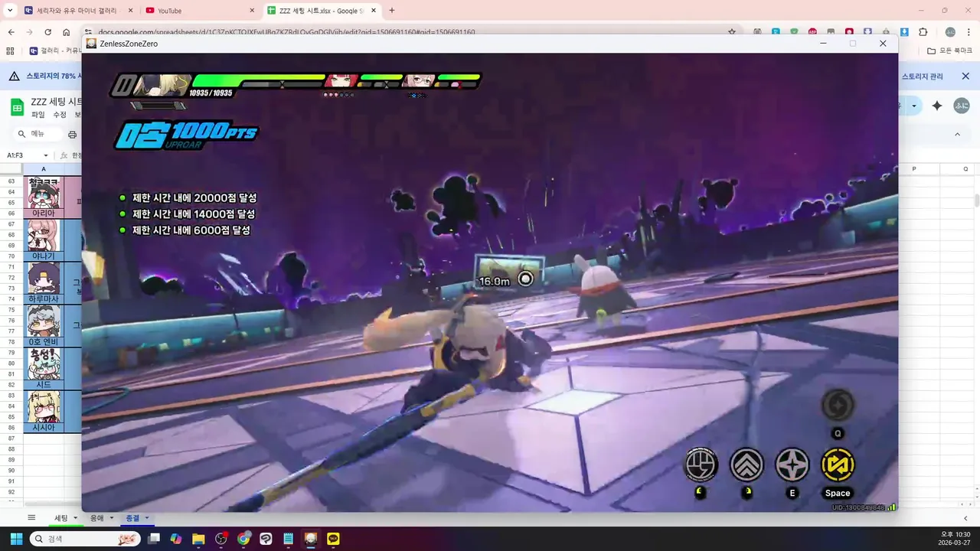Screen dimensions: 980x551
Task: Open the all-sheets list hamburger icon
Action: 31,518
